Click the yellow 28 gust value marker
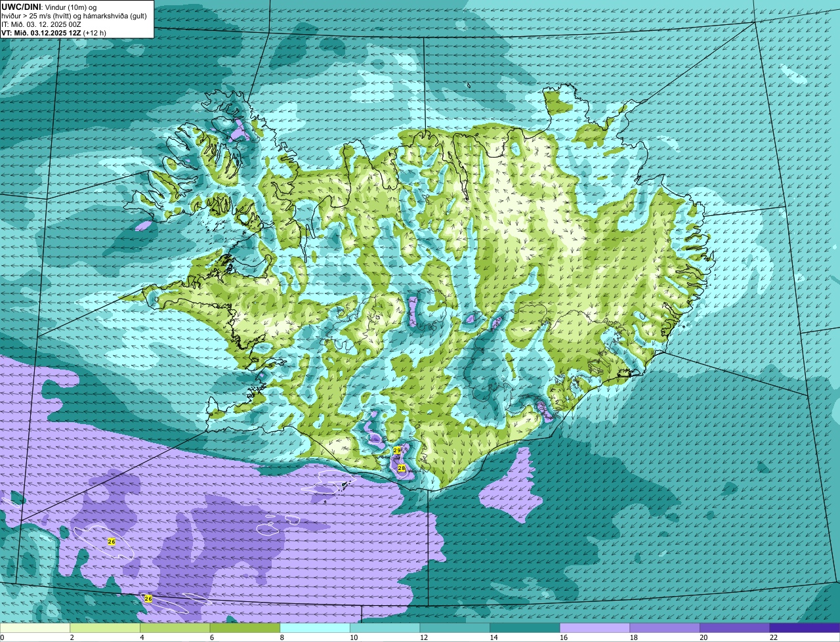Viewport: 840px width, 642px height. pyautogui.click(x=402, y=468)
